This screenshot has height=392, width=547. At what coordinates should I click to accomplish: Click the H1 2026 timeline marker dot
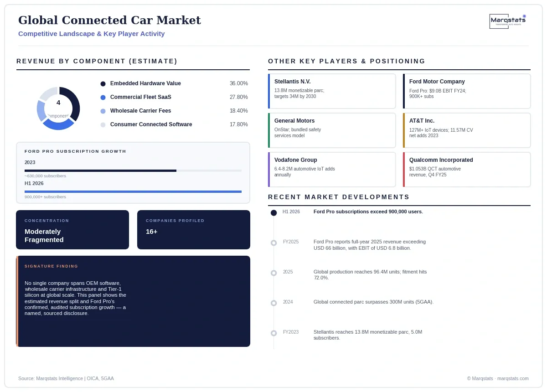click(273, 213)
